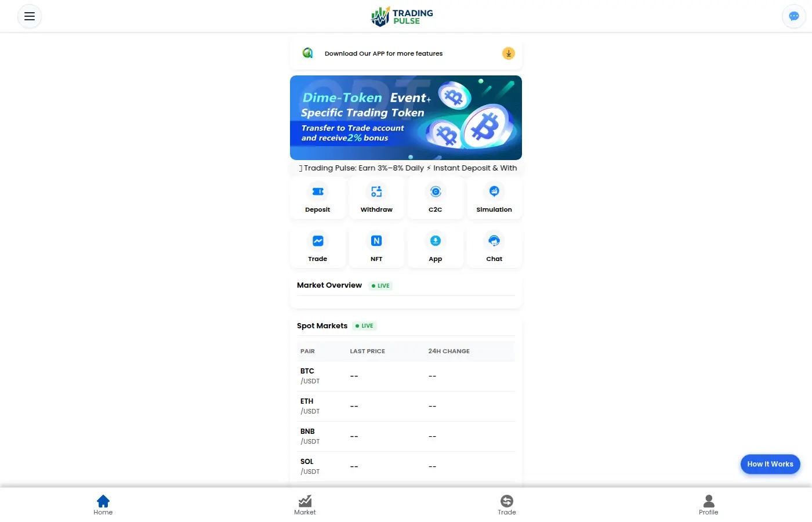The width and height of the screenshot is (812, 522).
Task: Open the hamburger menu
Action: coord(30,16)
